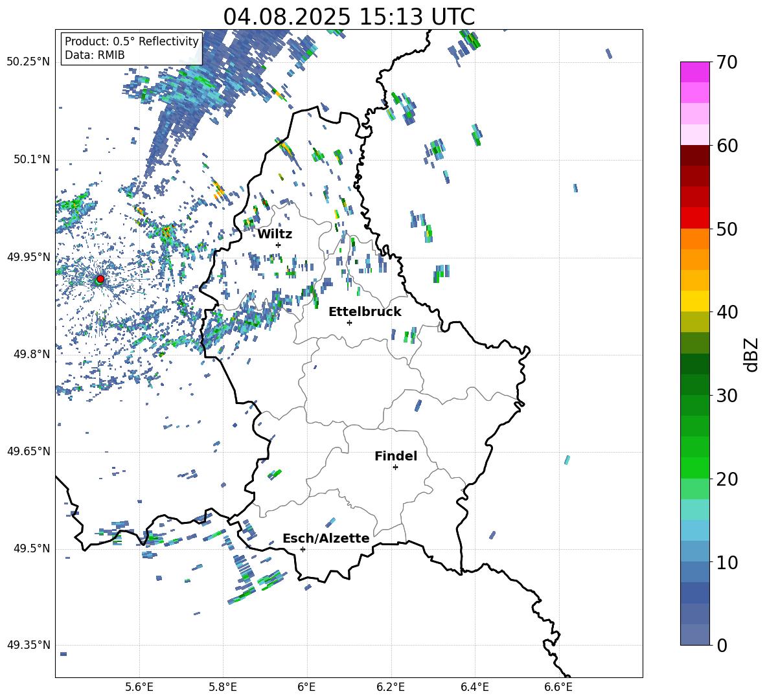The height and width of the screenshot is (700, 767).
Task: Click the 10 tick on colorbar
Action: click(x=727, y=563)
